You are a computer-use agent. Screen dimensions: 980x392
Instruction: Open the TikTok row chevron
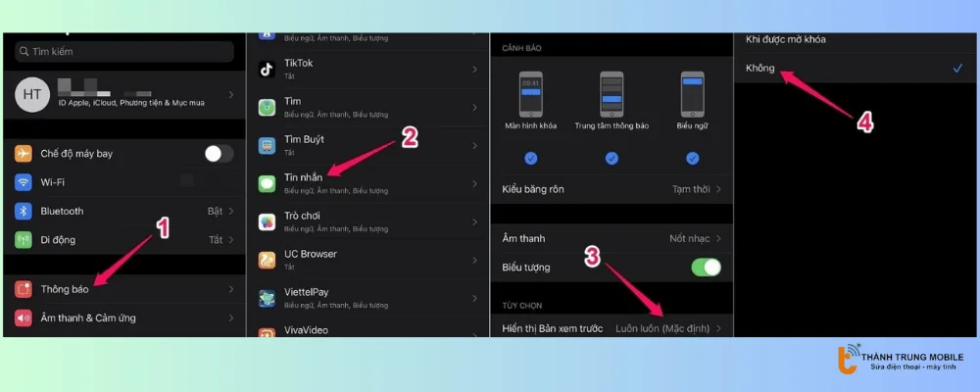475,70
